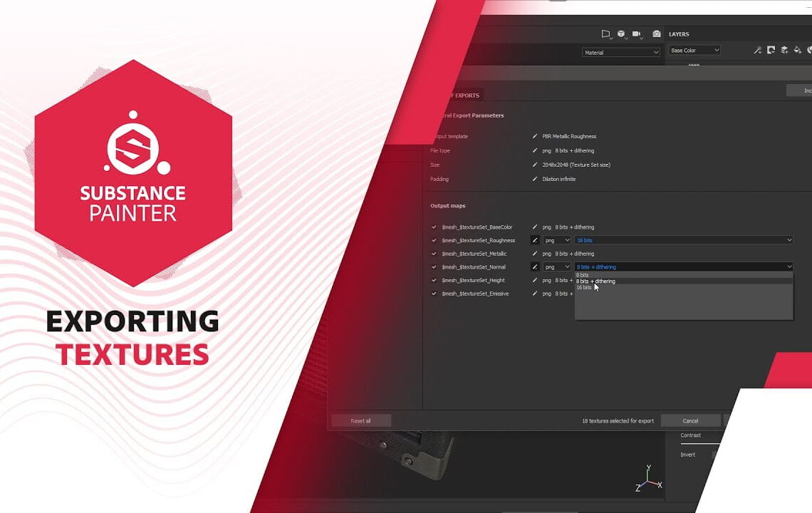812x513 pixels.
Task: Expand the png format dropdown for the Normal map
Action: pyautogui.click(x=557, y=266)
